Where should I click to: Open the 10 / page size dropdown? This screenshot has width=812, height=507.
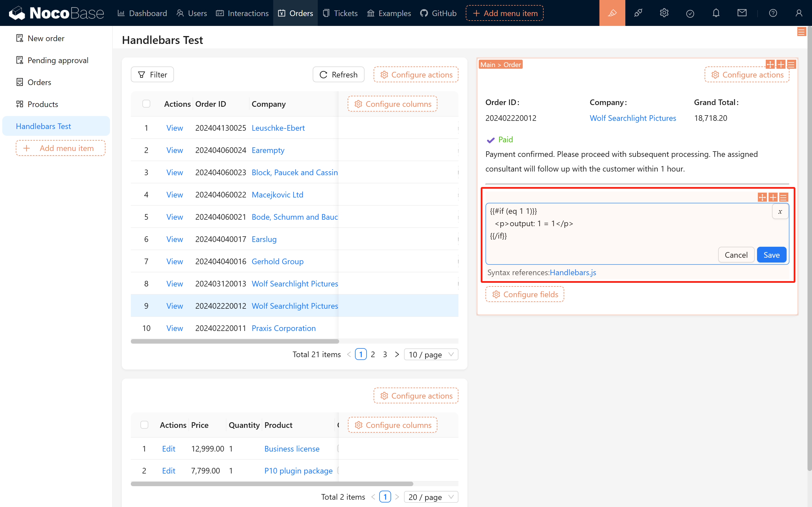pyautogui.click(x=431, y=354)
